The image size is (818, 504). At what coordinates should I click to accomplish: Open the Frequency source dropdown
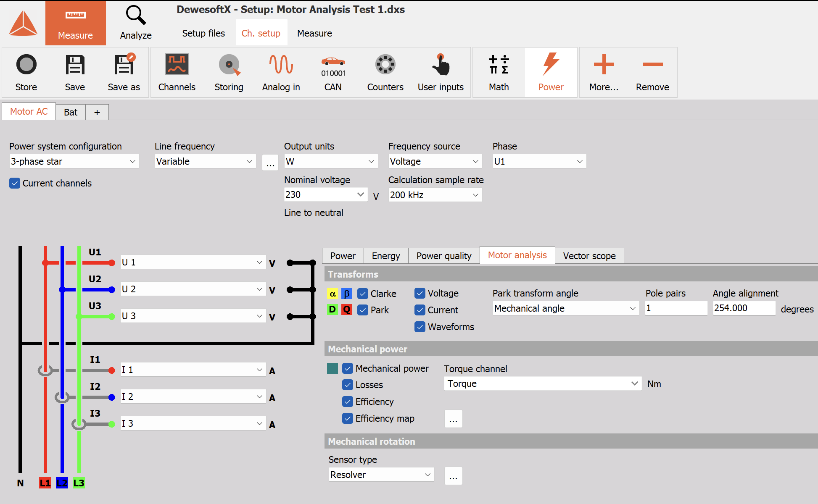coord(435,161)
